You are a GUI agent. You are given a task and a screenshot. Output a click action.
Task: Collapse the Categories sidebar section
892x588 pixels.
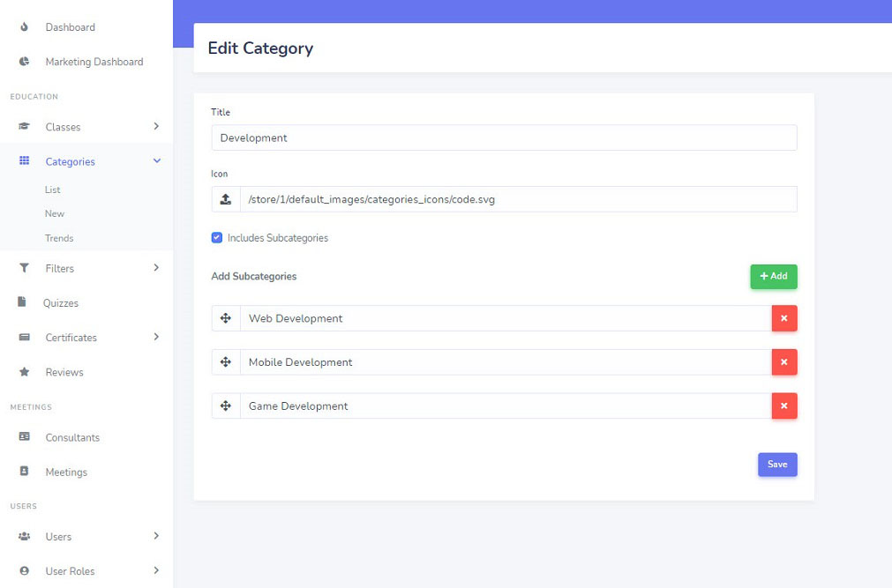[156, 161]
